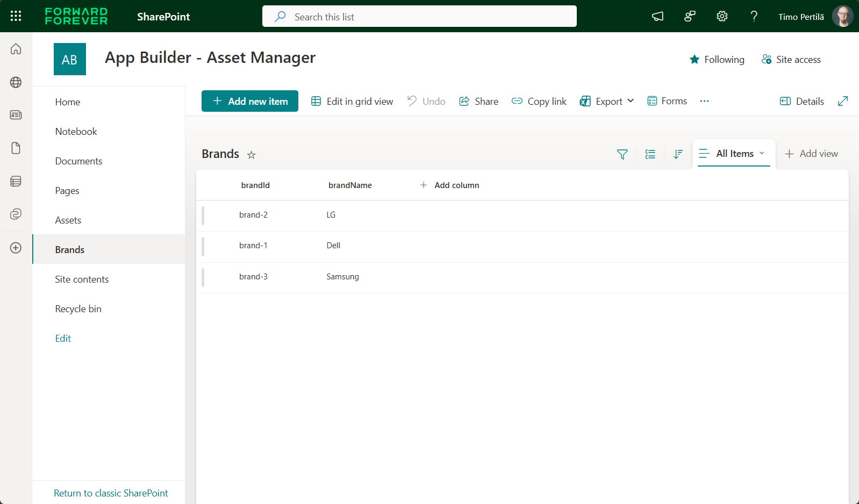Toggle Following for this site
This screenshot has height=504, width=859.
coord(717,60)
